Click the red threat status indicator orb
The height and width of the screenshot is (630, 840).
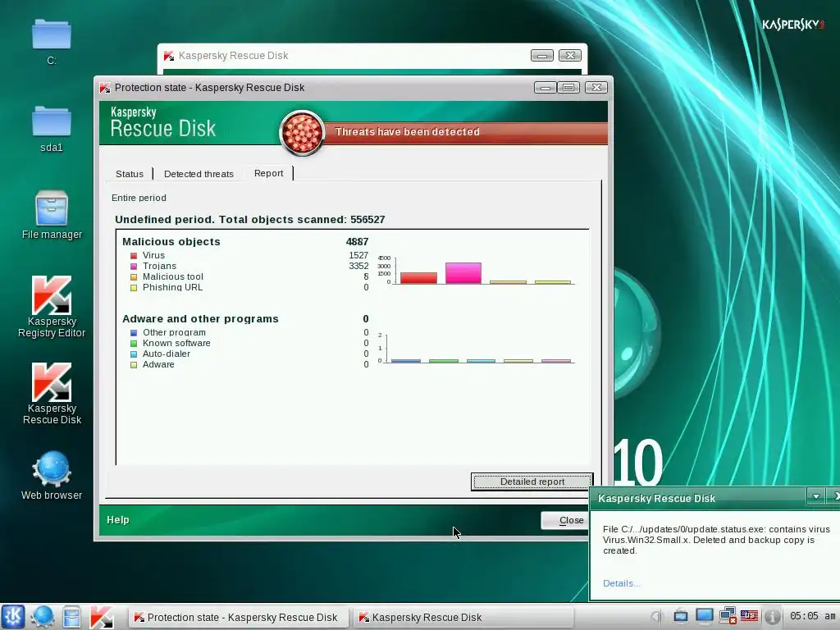[302, 133]
